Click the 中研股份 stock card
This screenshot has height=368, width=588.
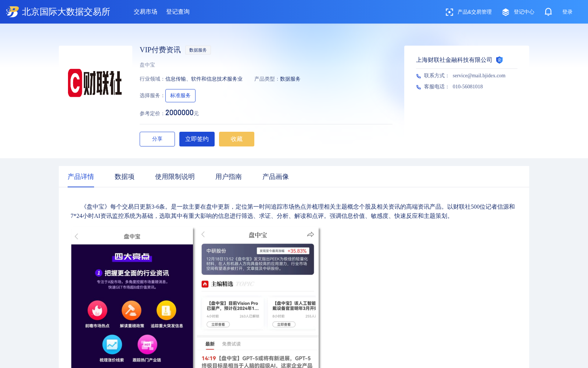(x=258, y=259)
